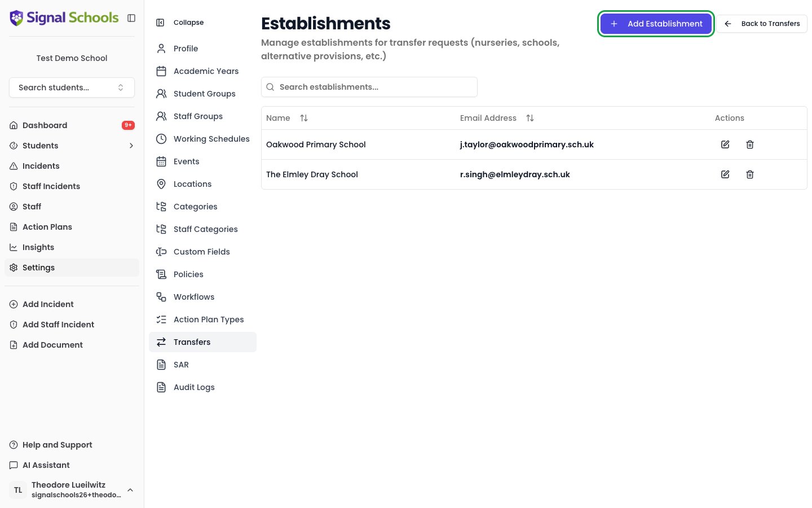Select Transfers in settings menu
This screenshot has width=812, height=508.
tap(202, 342)
